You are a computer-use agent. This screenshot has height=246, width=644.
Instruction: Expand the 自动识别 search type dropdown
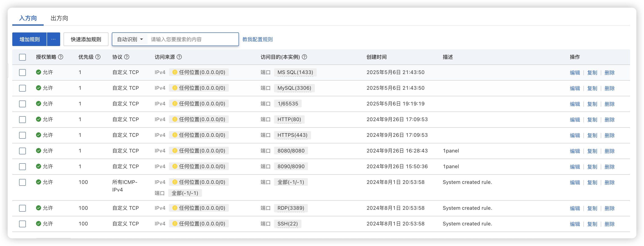[130, 39]
